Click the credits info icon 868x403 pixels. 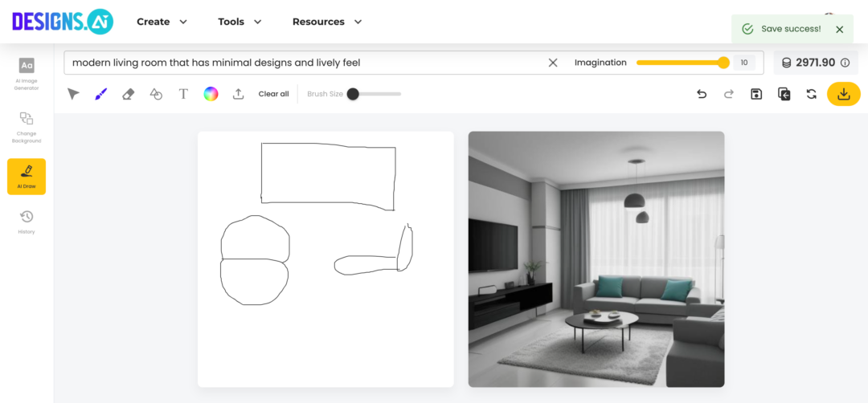tap(845, 63)
